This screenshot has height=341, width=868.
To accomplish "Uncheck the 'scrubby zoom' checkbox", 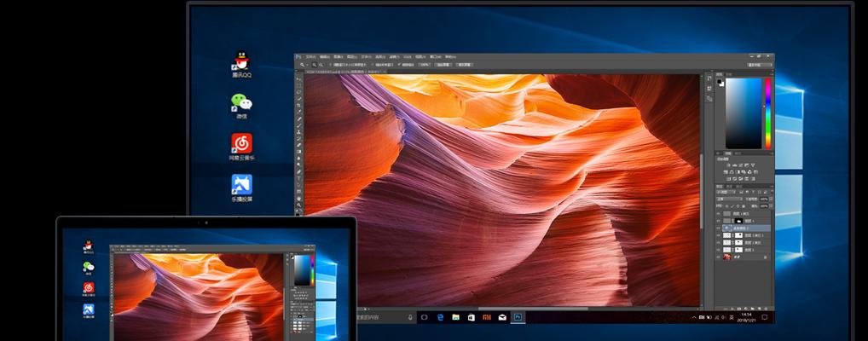I will pos(398,64).
